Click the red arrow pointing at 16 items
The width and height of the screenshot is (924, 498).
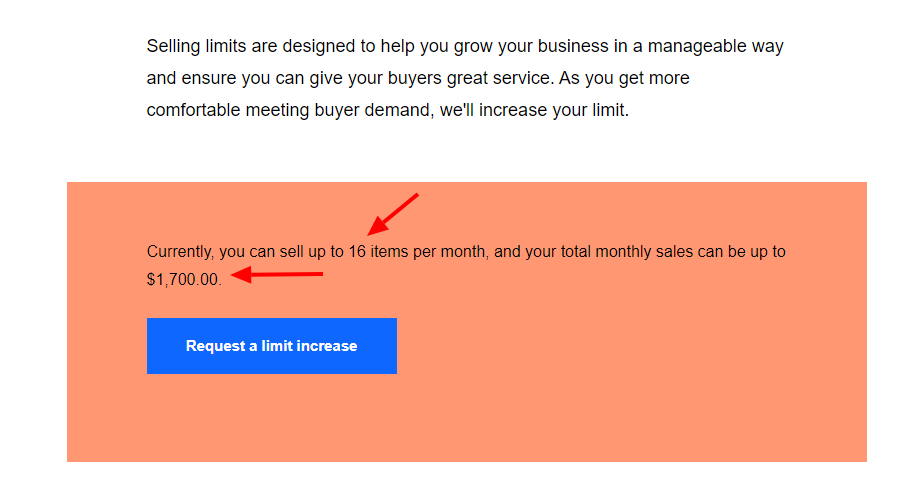[x=392, y=215]
